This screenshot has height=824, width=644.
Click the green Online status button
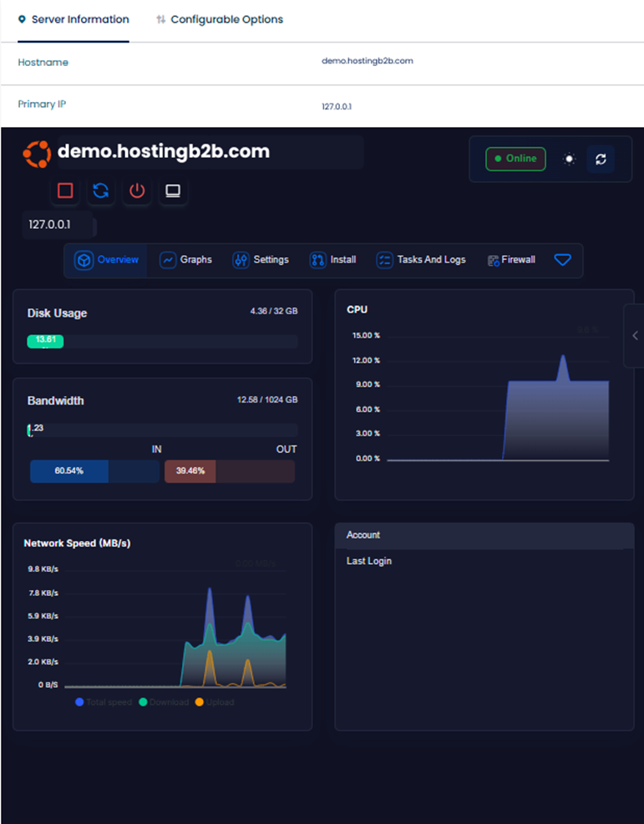(x=515, y=159)
